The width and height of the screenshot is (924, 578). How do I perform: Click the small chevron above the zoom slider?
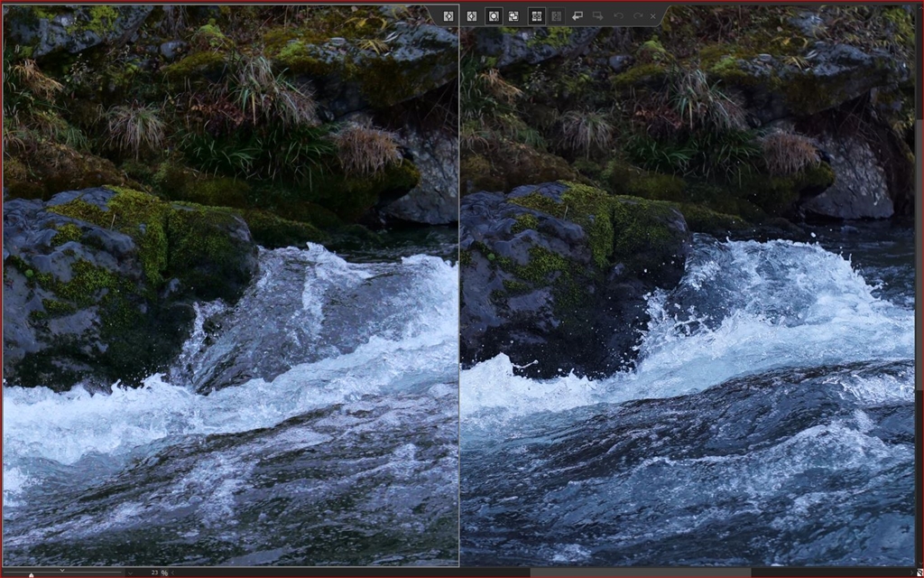click(62, 571)
